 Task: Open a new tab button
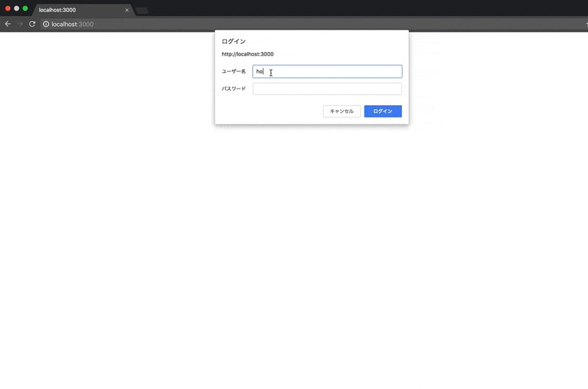pyautogui.click(x=142, y=11)
